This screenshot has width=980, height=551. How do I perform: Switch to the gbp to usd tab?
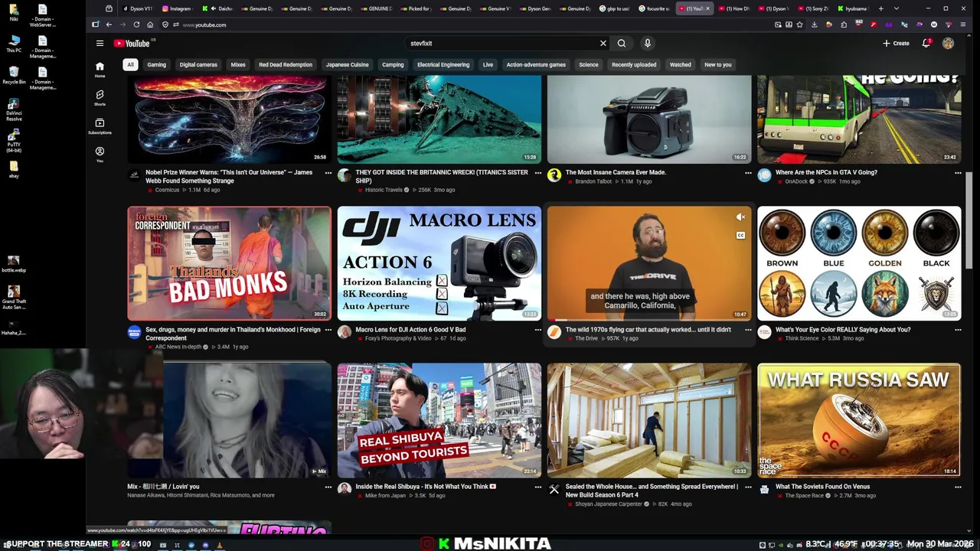(x=614, y=8)
